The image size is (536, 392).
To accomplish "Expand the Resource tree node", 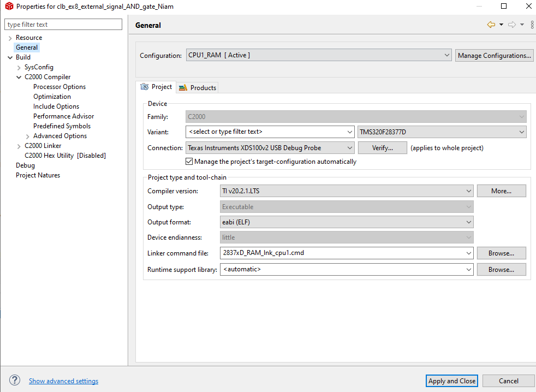I will pyautogui.click(x=11, y=37).
